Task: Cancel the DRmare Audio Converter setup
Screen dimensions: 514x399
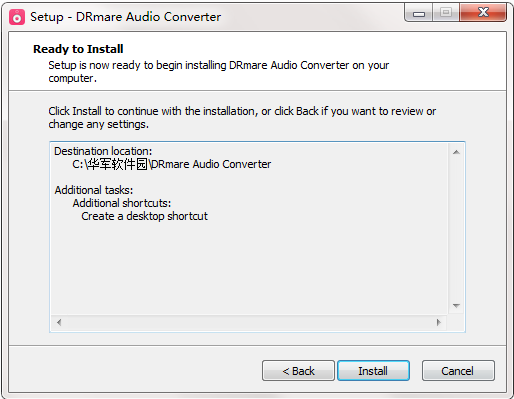Action: click(x=458, y=370)
